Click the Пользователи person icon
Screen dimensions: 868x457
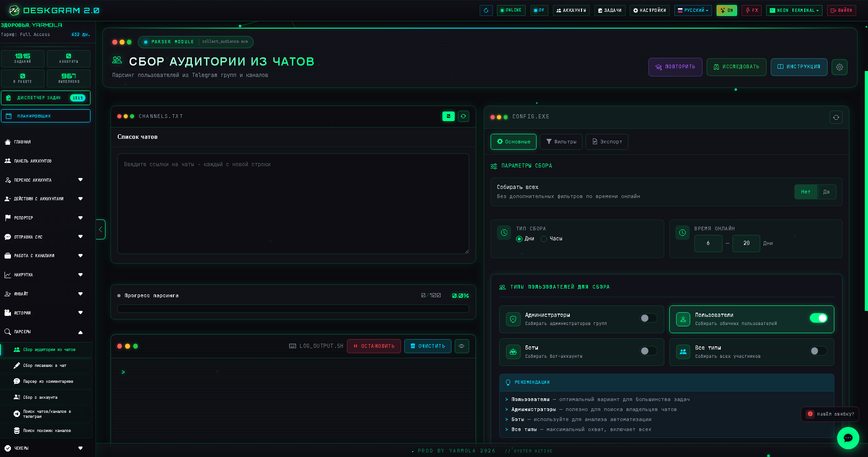(x=683, y=319)
